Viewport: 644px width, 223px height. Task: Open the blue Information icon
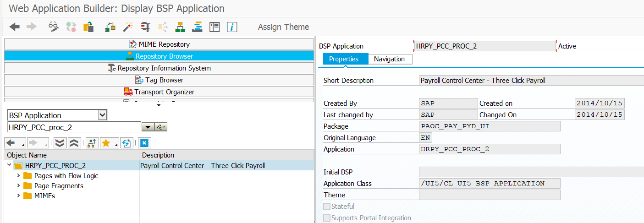[232, 27]
